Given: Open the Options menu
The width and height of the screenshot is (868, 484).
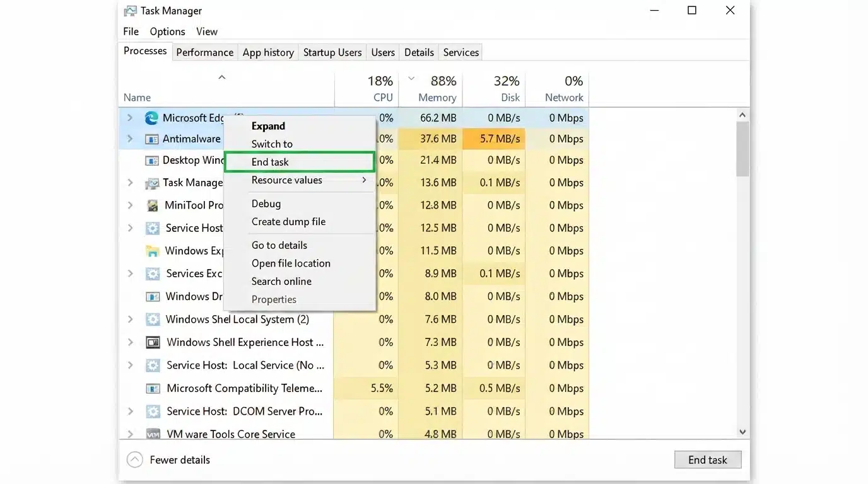Looking at the screenshot, I should [x=167, y=32].
